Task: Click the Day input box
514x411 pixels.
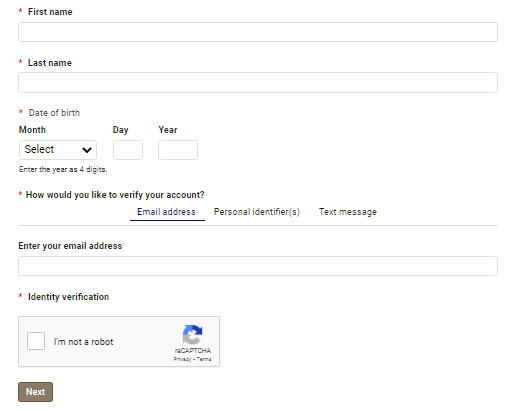Action: tap(128, 150)
